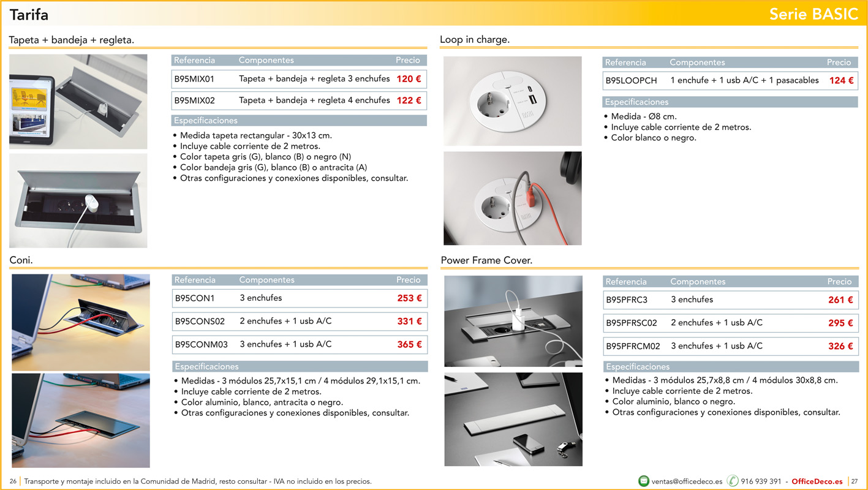Open the Power Frame Cover charger photo
Viewport: 868px width, 490px height.
point(513,321)
